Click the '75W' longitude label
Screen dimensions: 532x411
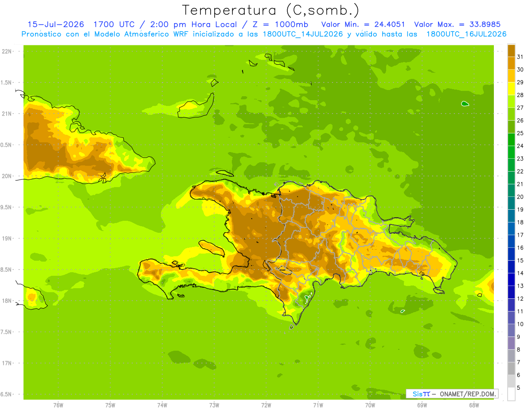[110, 405]
